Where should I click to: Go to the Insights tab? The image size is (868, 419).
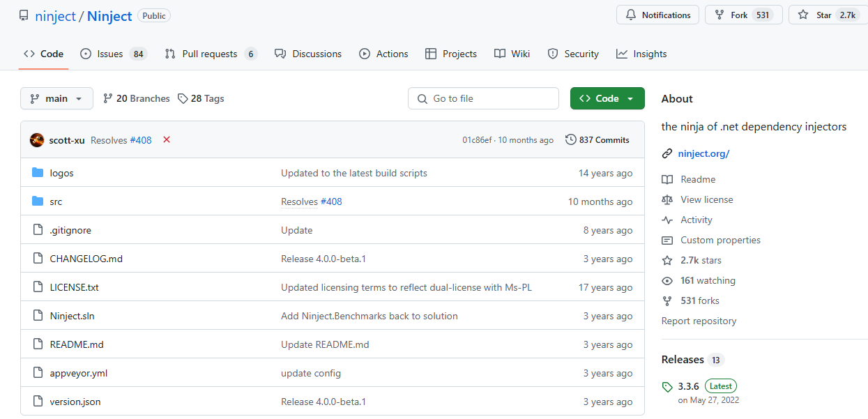tap(641, 54)
